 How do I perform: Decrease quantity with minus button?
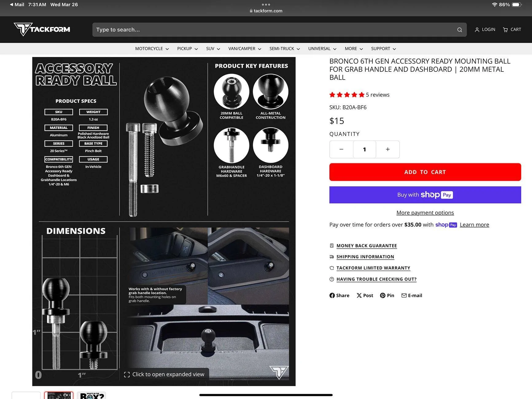pyautogui.click(x=341, y=149)
